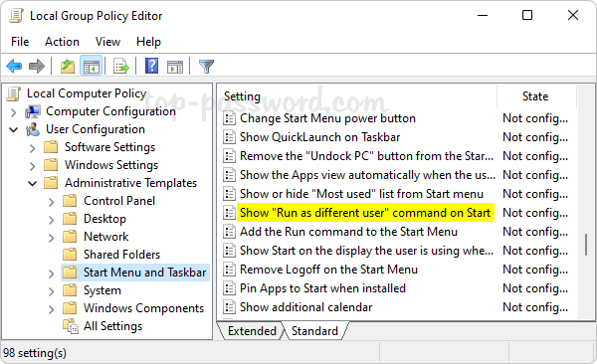Screen dimensions: 597x364
Task: Open the View menu
Action: [x=107, y=42]
